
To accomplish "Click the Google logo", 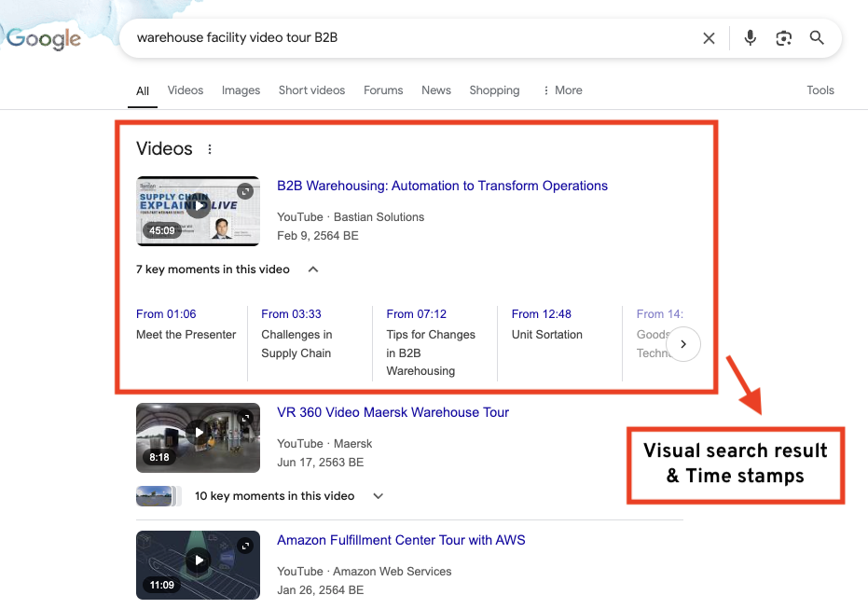I will (x=44, y=39).
